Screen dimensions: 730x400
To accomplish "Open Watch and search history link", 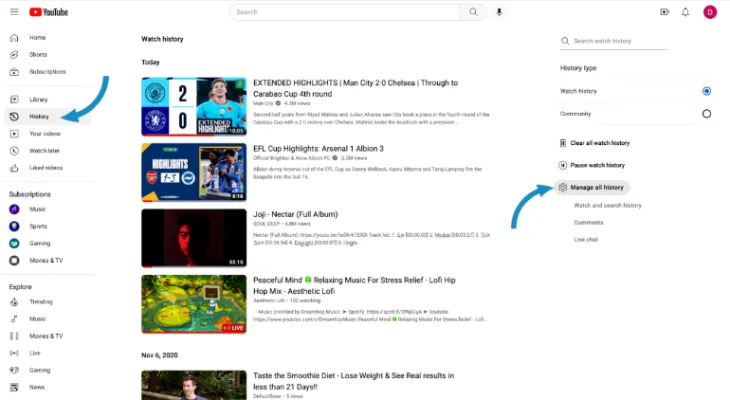I will point(608,205).
